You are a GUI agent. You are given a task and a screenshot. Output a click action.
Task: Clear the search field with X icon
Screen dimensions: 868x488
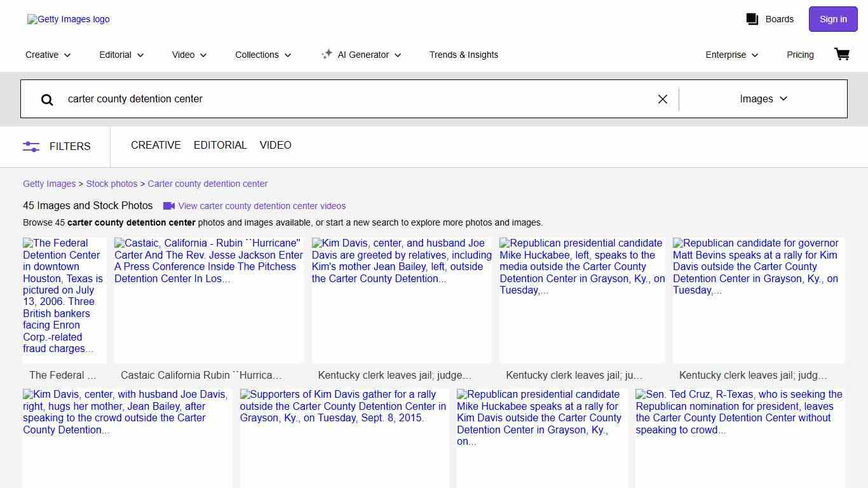(x=662, y=99)
